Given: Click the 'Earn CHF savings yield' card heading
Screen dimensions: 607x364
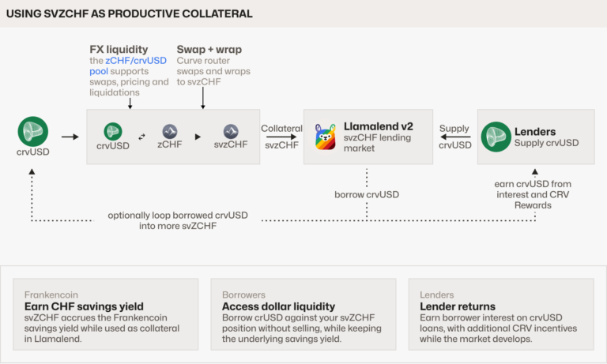Looking at the screenshot, I should [x=84, y=306].
